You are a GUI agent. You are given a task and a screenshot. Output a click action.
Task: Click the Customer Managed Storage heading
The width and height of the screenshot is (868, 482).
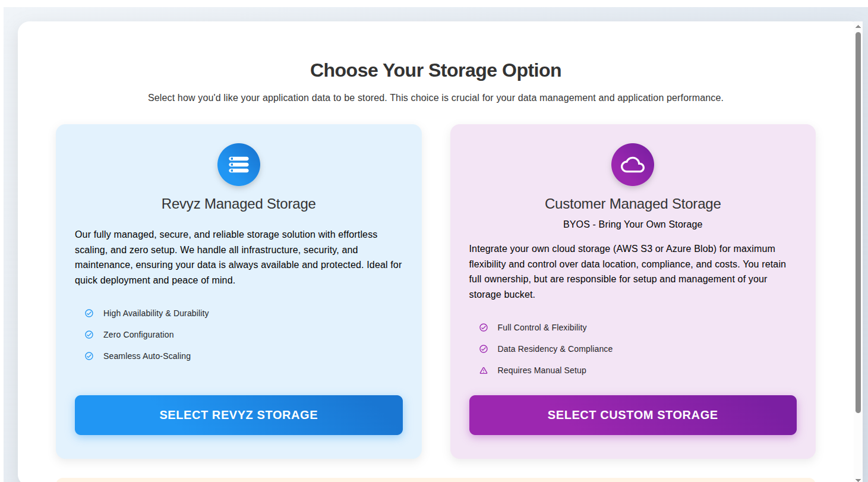[x=632, y=204]
